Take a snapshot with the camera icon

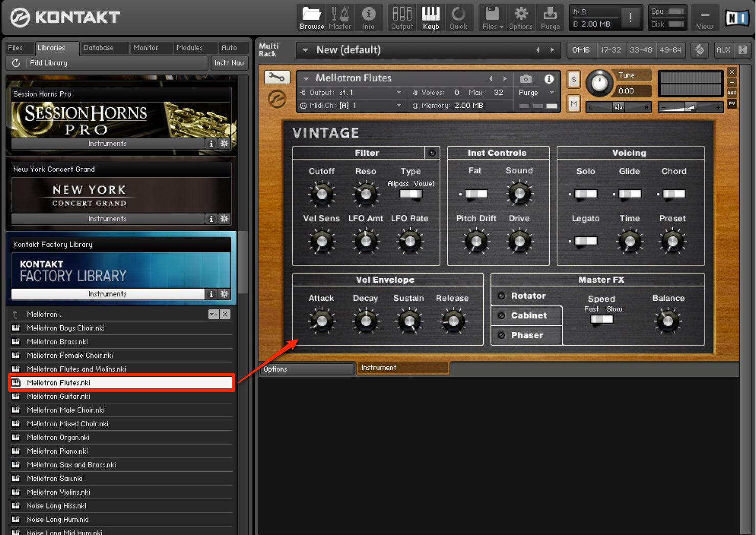click(526, 79)
